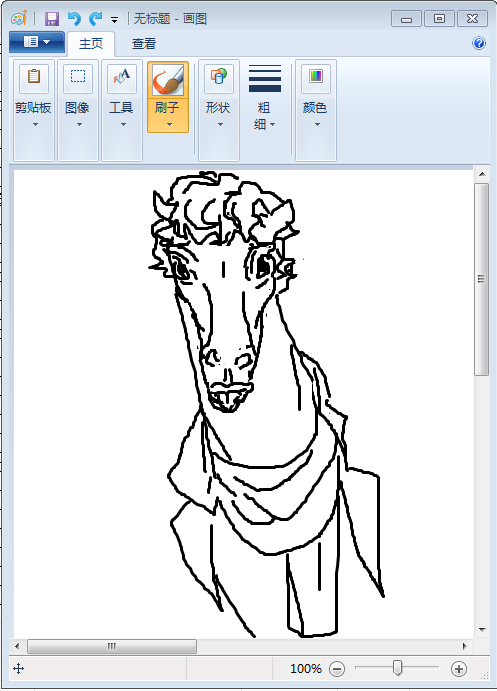Undo last stroke with blue arrow

click(74, 19)
